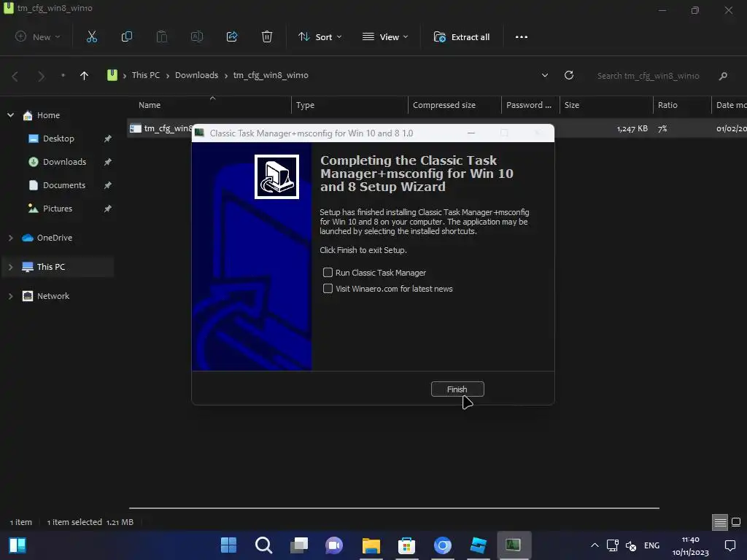Click Downloads in the address breadcrumb

[x=196, y=75]
